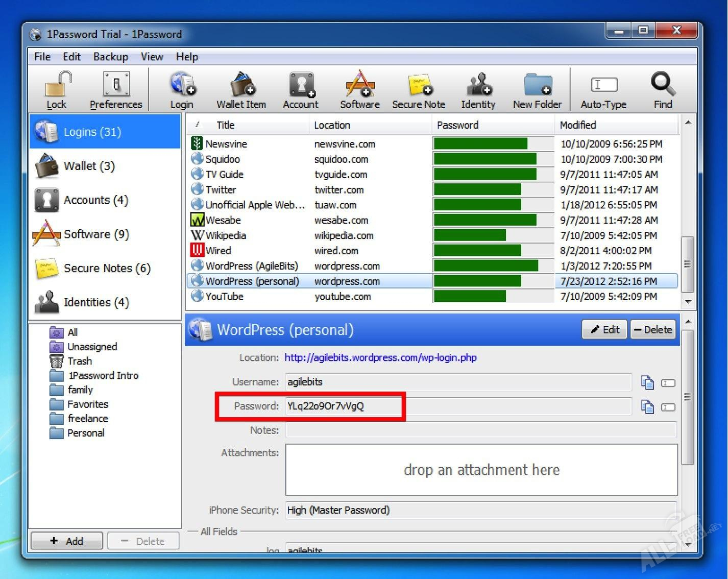Select the Twitter login's password strength bar
The width and height of the screenshot is (728, 579).
(x=477, y=190)
